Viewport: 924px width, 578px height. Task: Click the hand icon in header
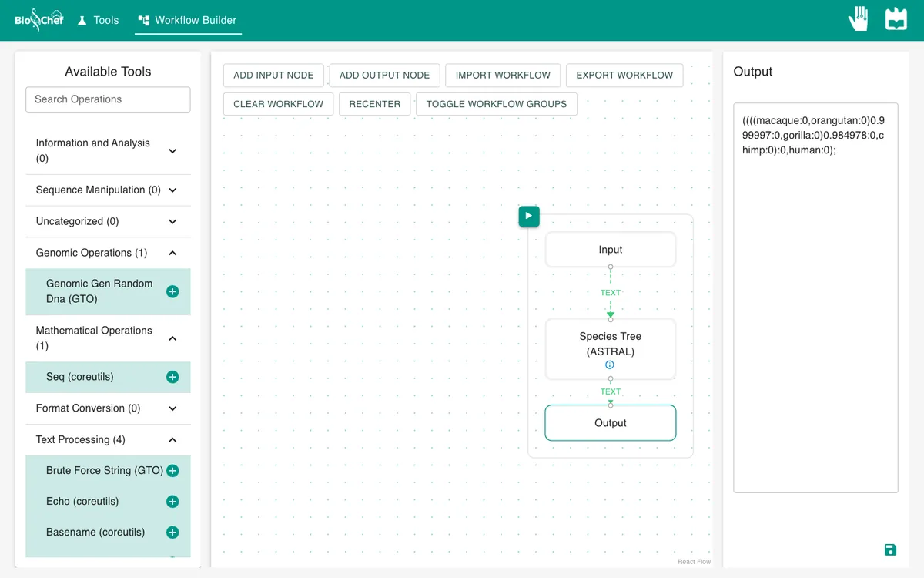coord(859,18)
